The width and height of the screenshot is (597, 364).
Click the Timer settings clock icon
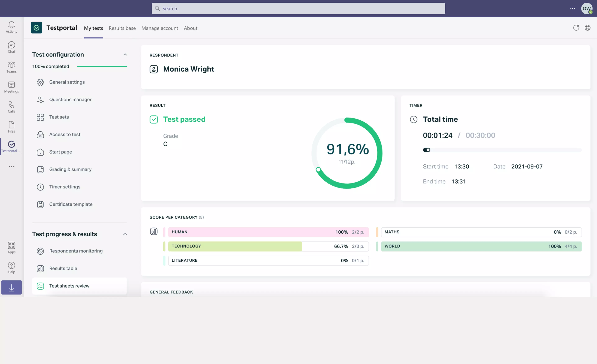pos(40,187)
